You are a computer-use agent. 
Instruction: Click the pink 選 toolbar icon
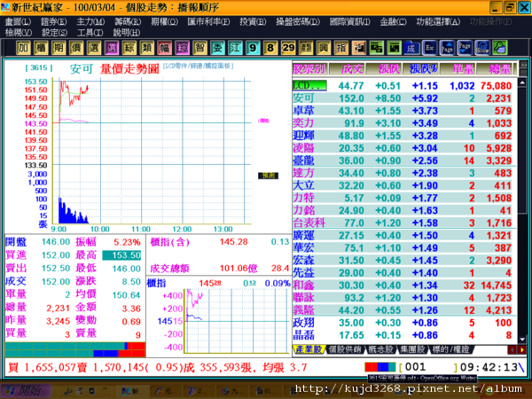(x=112, y=48)
